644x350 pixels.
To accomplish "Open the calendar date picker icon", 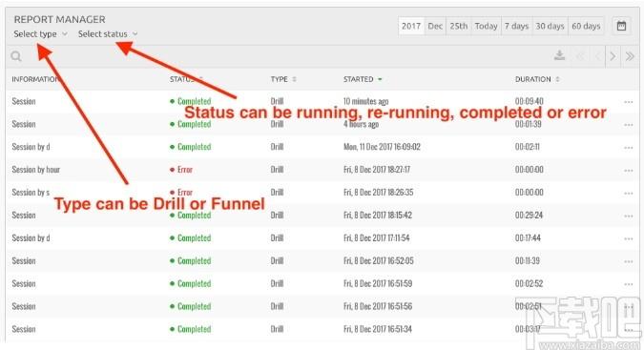I will [x=621, y=26].
